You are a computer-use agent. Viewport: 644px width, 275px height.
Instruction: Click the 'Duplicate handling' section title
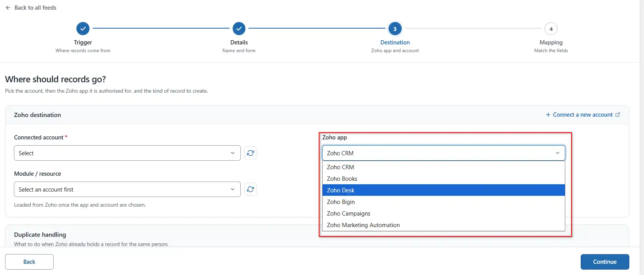pos(40,234)
